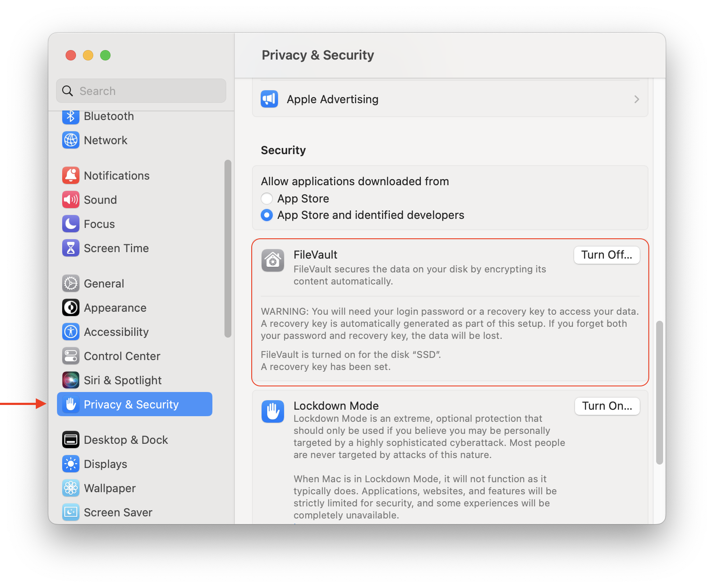Click the yellow minimize window button

(x=88, y=55)
